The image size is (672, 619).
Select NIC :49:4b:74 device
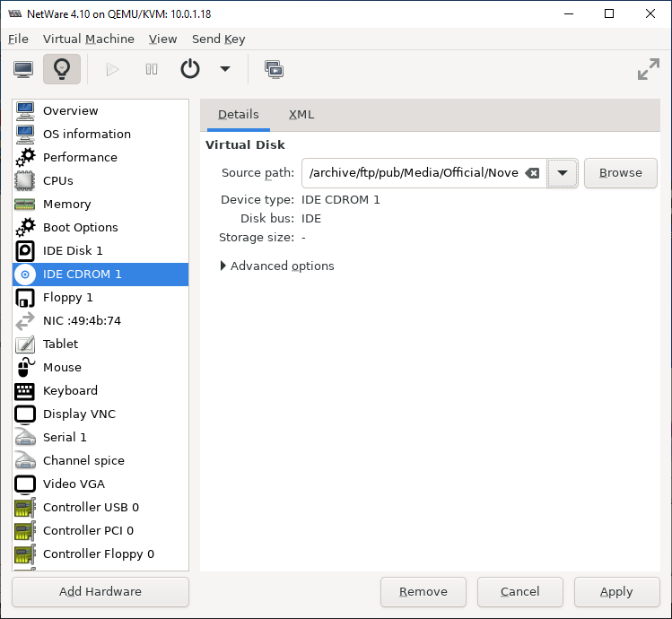pyautogui.click(x=100, y=320)
